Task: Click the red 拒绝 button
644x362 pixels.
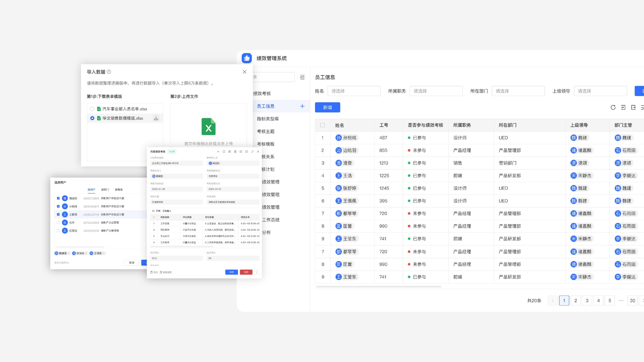Action: coord(246,272)
